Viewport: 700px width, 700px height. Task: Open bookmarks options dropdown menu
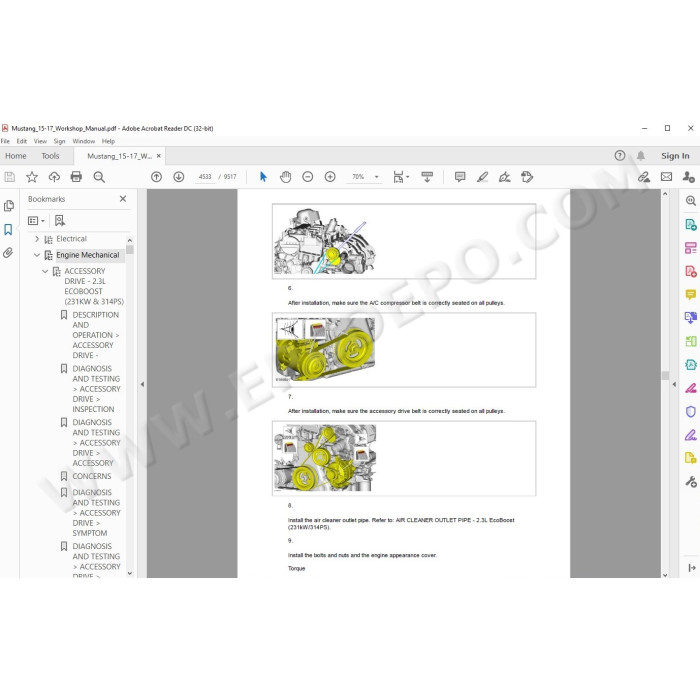(36, 221)
